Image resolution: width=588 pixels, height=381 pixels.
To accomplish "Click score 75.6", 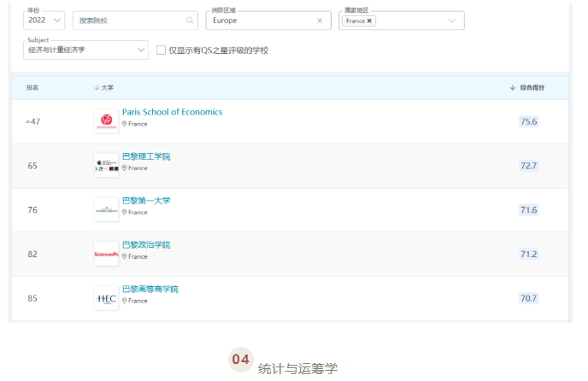I will (x=529, y=121).
